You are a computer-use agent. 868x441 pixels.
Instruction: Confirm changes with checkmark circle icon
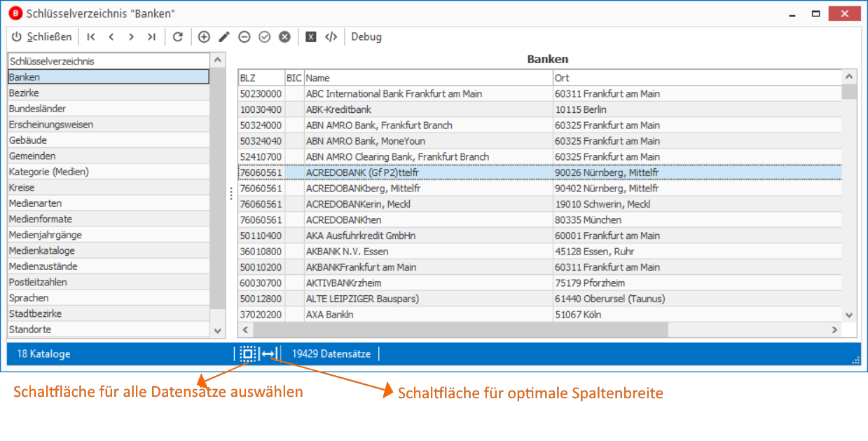pyautogui.click(x=264, y=37)
